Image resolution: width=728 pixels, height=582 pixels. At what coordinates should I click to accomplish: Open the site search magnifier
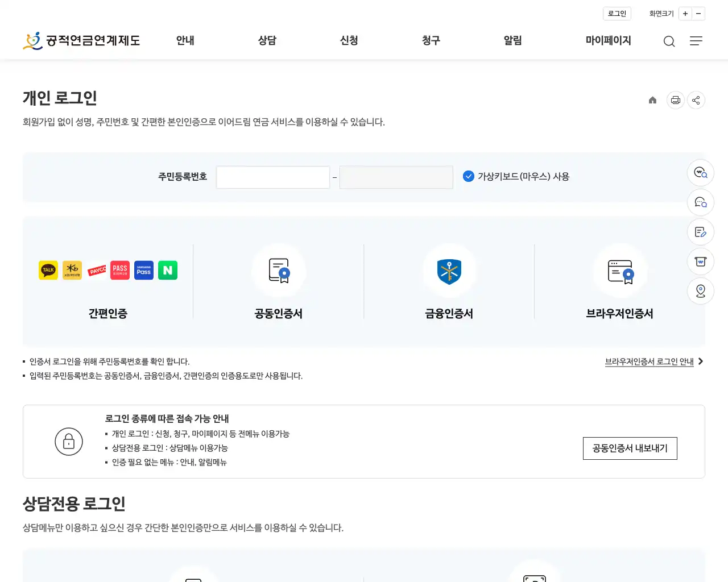click(x=669, y=41)
